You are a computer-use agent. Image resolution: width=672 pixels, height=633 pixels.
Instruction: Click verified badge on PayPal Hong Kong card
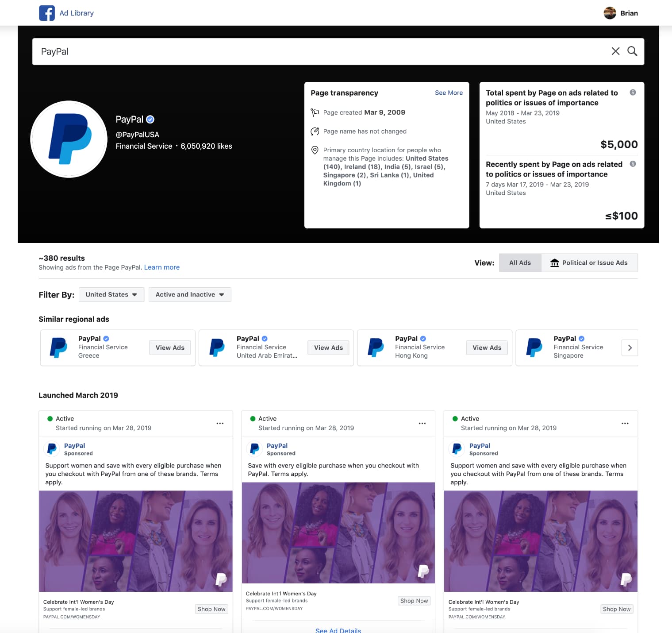(x=423, y=339)
